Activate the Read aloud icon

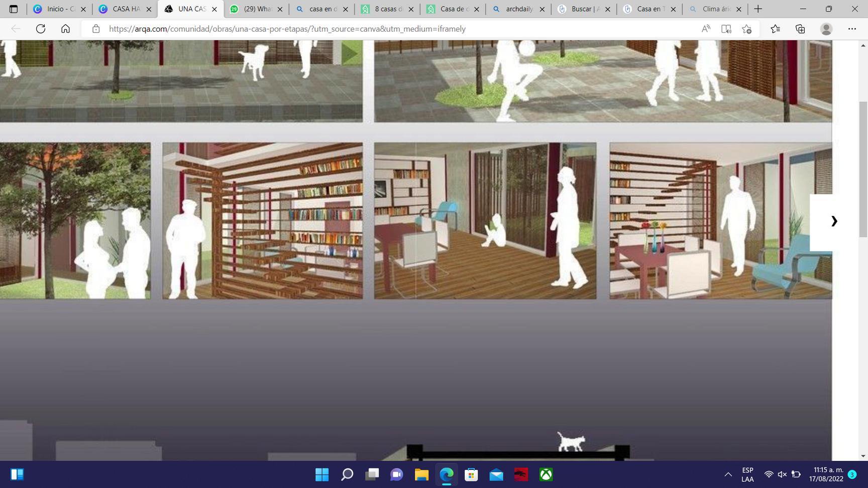click(x=706, y=29)
